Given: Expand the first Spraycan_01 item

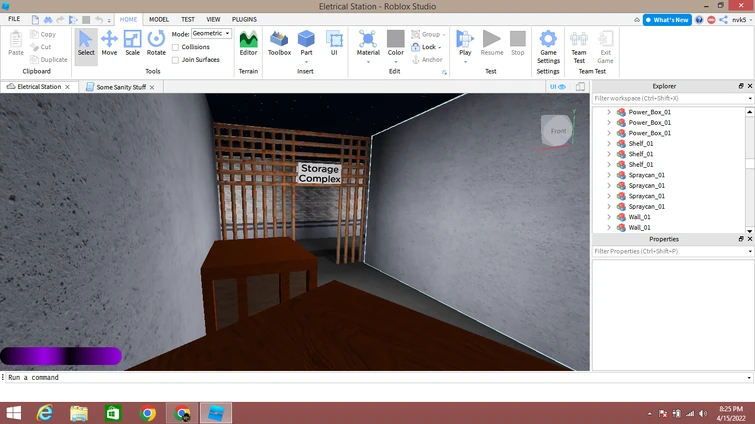Looking at the screenshot, I should pos(609,175).
